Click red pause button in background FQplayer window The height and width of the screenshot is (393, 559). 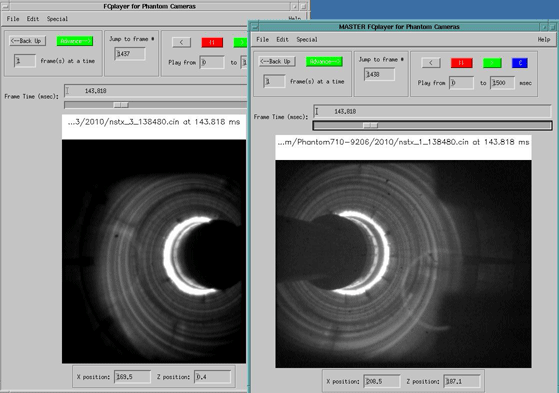(212, 42)
